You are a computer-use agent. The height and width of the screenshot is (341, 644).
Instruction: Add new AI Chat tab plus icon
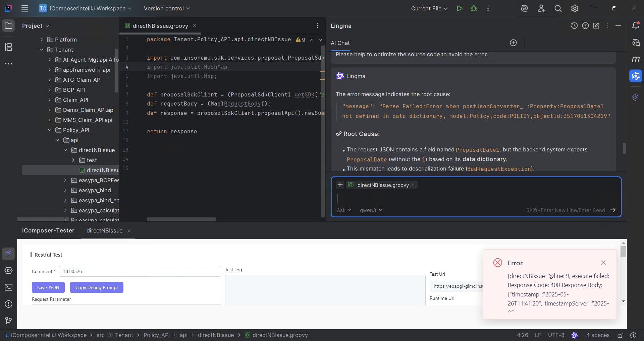pos(513,43)
